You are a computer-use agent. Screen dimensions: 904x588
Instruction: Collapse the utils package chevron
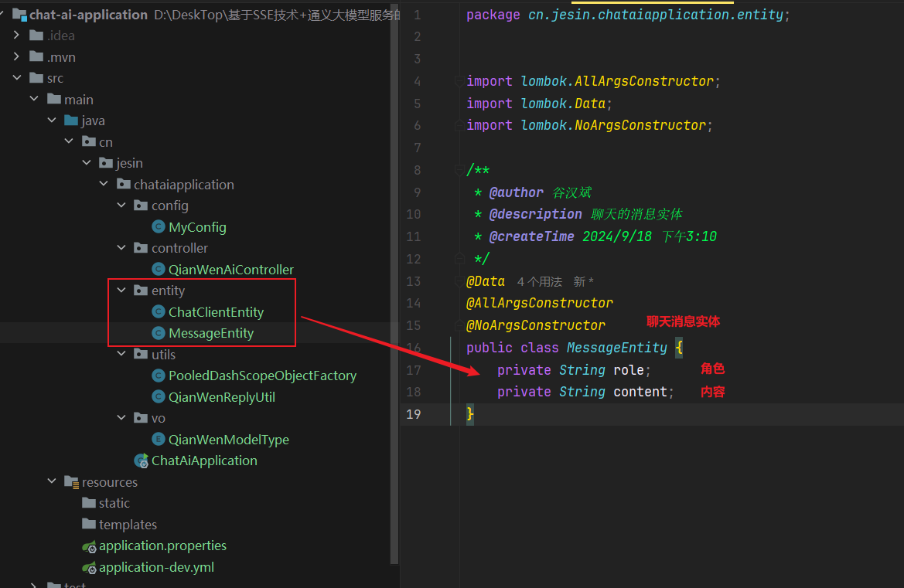[121, 354]
